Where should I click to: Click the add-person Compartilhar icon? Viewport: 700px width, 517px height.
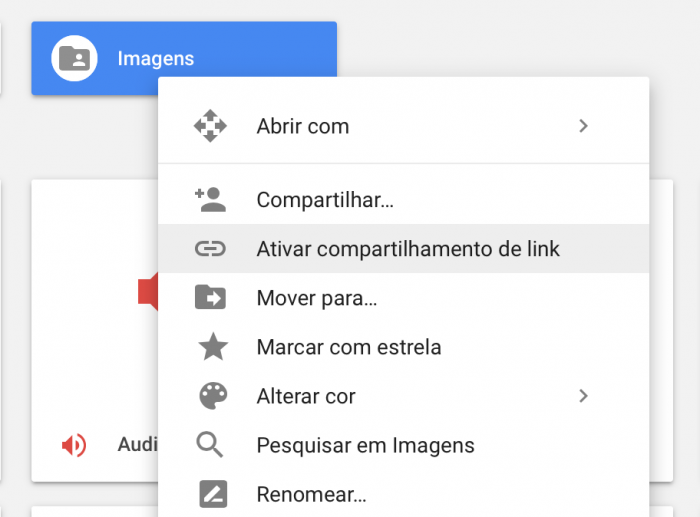[x=210, y=200]
